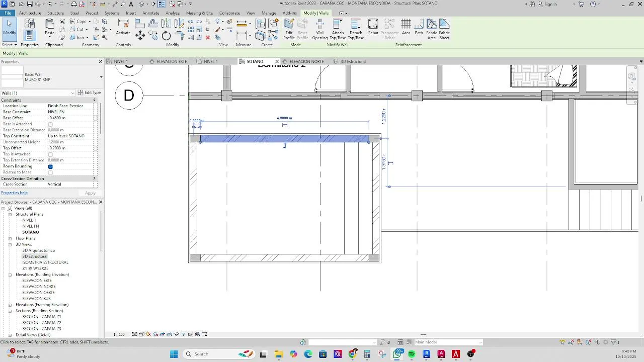
Task: Click the view scale 1 : 100
Action: click(x=119, y=334)
